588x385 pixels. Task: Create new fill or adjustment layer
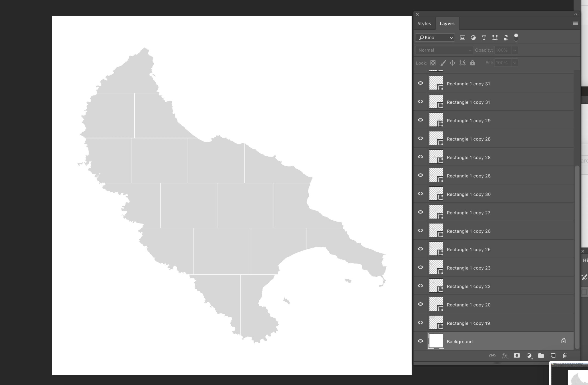[x=529, y=356]
